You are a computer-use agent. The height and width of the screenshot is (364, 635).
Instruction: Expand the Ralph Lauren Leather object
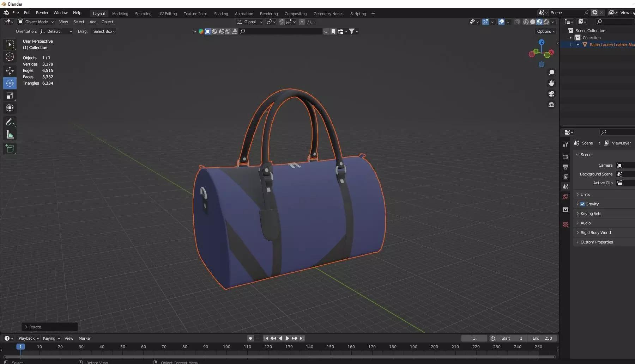point(578,45)
